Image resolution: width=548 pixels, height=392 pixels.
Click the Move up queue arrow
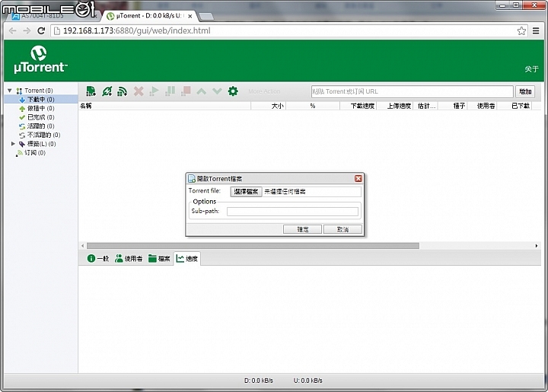[201, 91]
